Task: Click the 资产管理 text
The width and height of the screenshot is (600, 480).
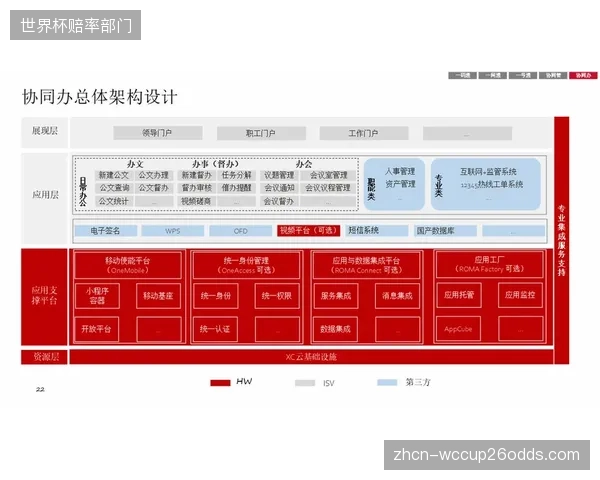Action: click(x=400, y=184)
